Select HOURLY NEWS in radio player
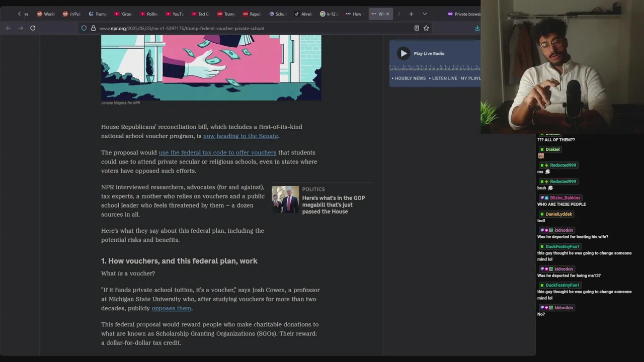 pos(409,78)
